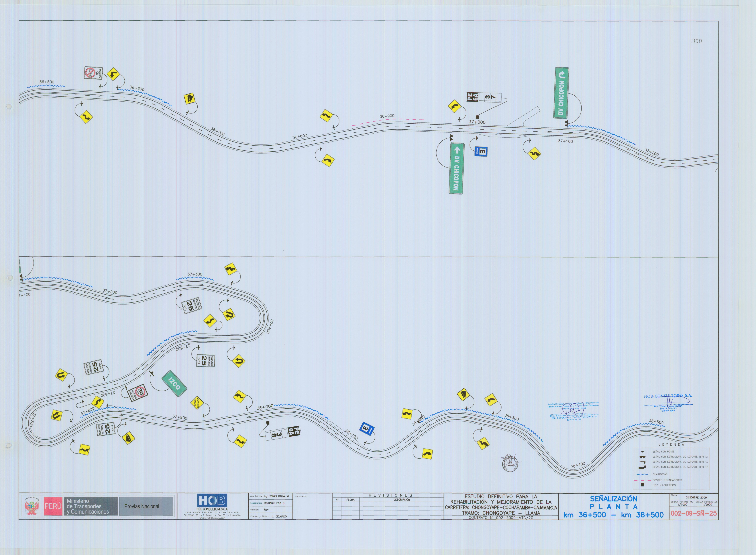Click the Provias Nacional label
This screenshot has width=756, height=555.
click(142, 506)
